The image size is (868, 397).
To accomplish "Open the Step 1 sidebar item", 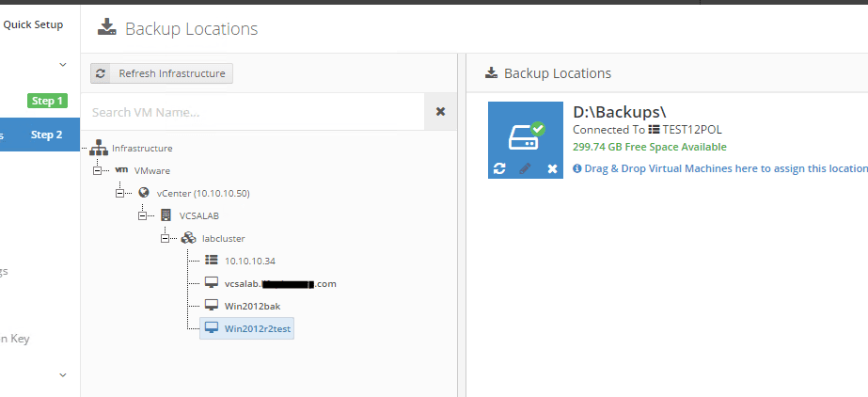I will click(x=46, y=101).
